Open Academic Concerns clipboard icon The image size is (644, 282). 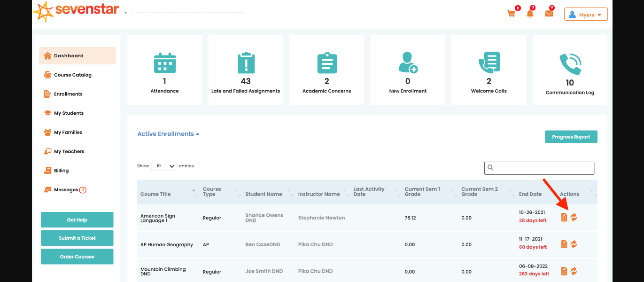click(x=327, y=63)
